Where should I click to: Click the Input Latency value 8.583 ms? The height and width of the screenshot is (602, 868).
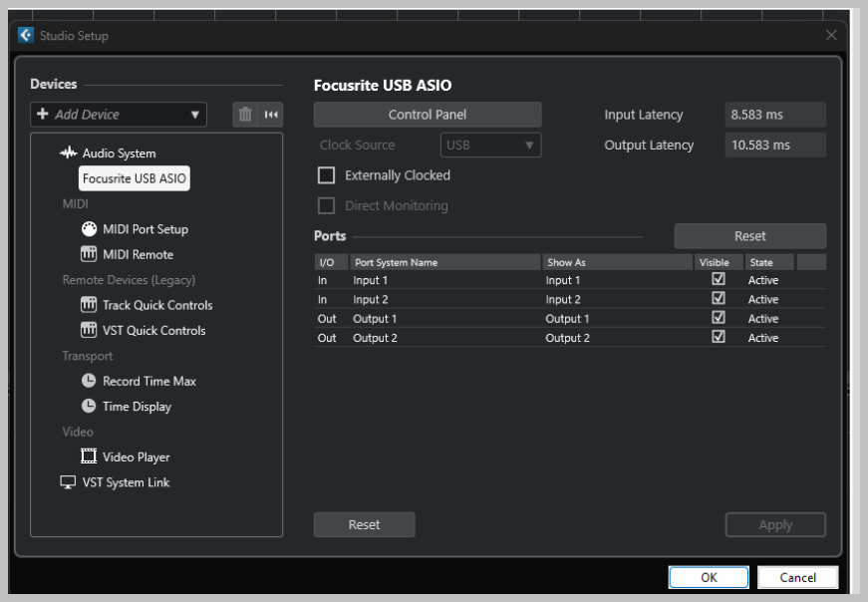[x=775, y=115]
